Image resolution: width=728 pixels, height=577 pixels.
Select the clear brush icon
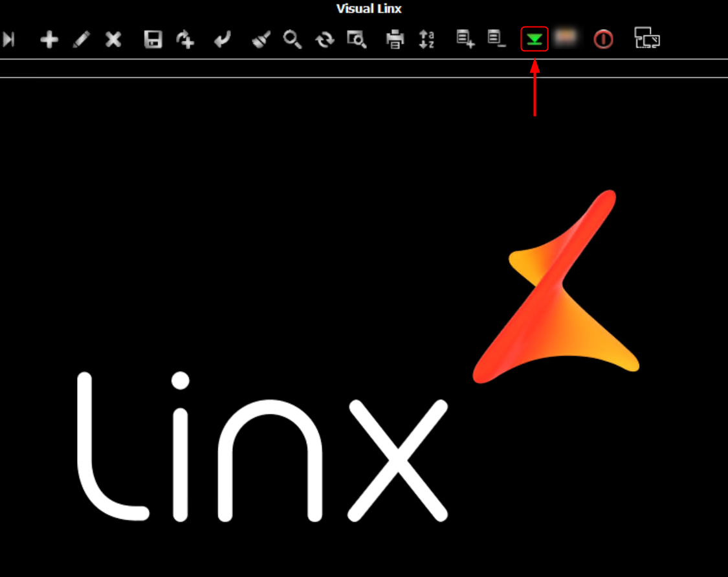(259, 39)
